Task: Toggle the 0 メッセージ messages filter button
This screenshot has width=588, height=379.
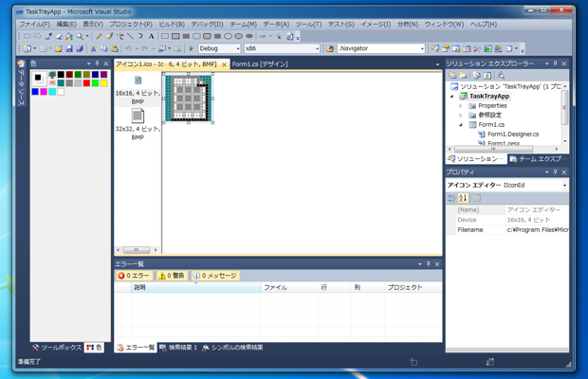Action: [x=215, y=276]
